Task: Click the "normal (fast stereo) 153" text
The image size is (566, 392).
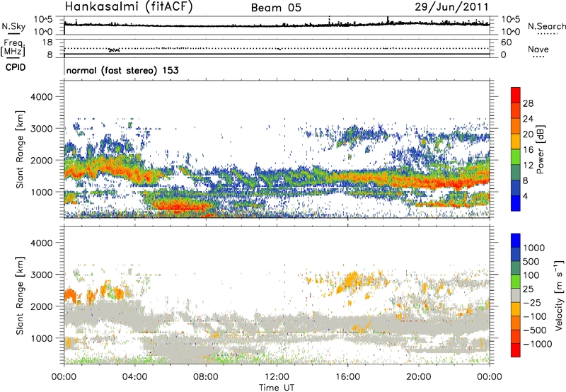Action: pos(122,70)
